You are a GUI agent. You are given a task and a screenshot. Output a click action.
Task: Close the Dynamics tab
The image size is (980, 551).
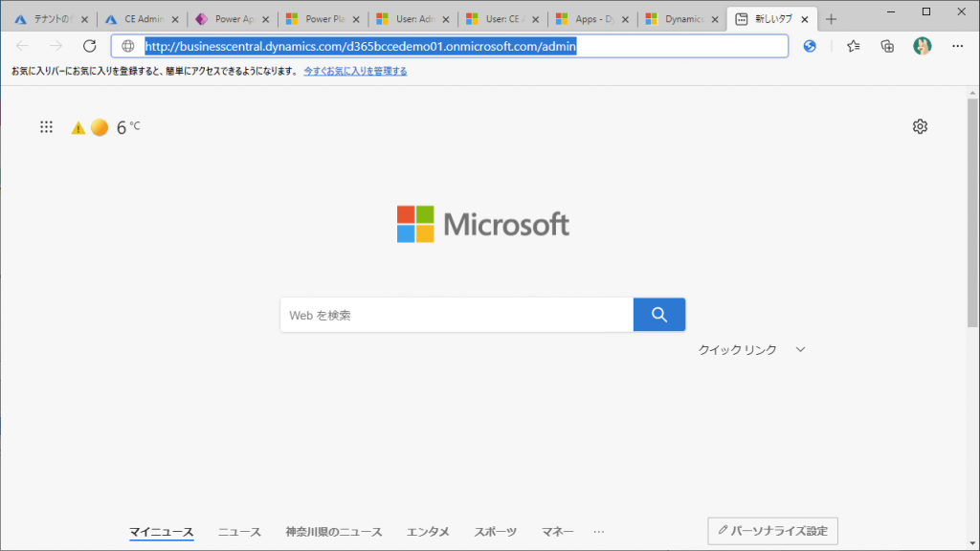715,19
